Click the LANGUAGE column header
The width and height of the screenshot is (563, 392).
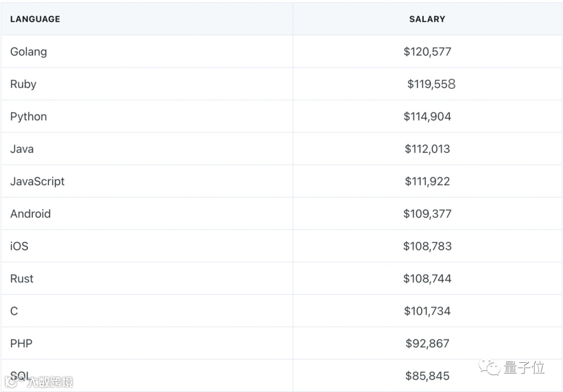tap(35, 19)
